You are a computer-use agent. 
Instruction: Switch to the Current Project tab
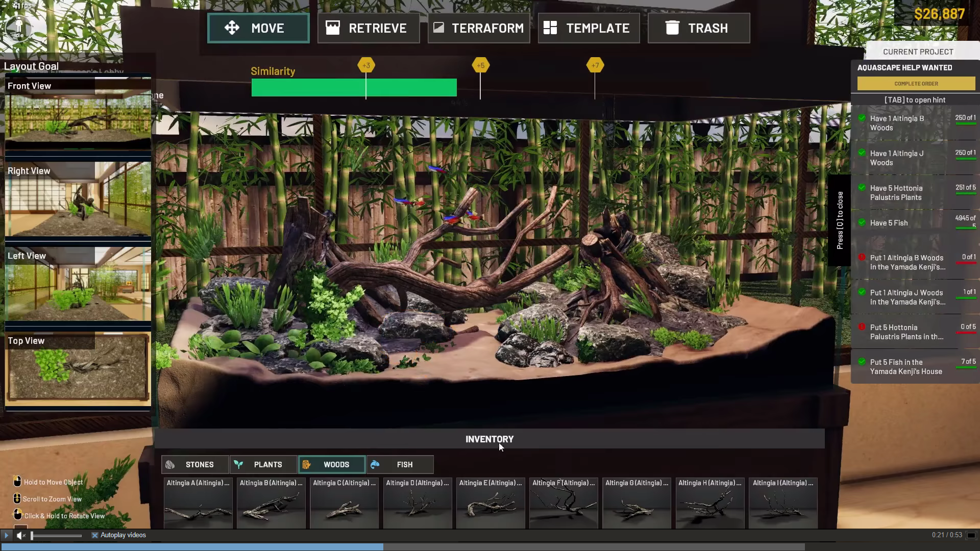[918, 52]
